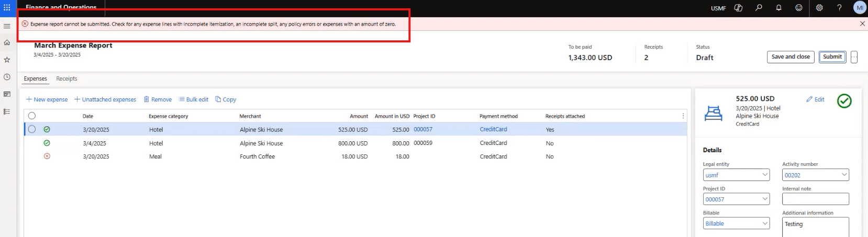Open the Billable dropdown
The width and height of the screenshot is (868, 237).
point(765,224)
